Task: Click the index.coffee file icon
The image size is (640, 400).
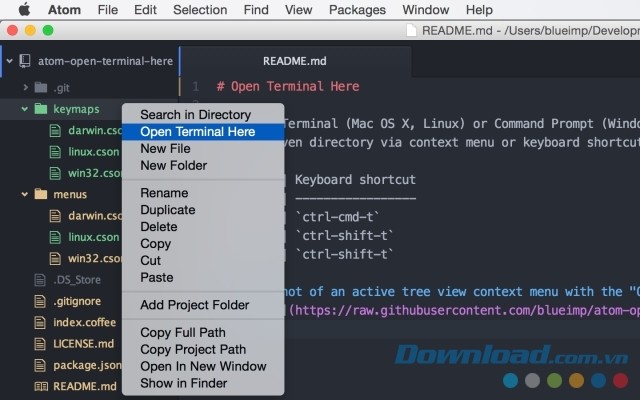Action: pyautogui.click(x=40, y=322)
